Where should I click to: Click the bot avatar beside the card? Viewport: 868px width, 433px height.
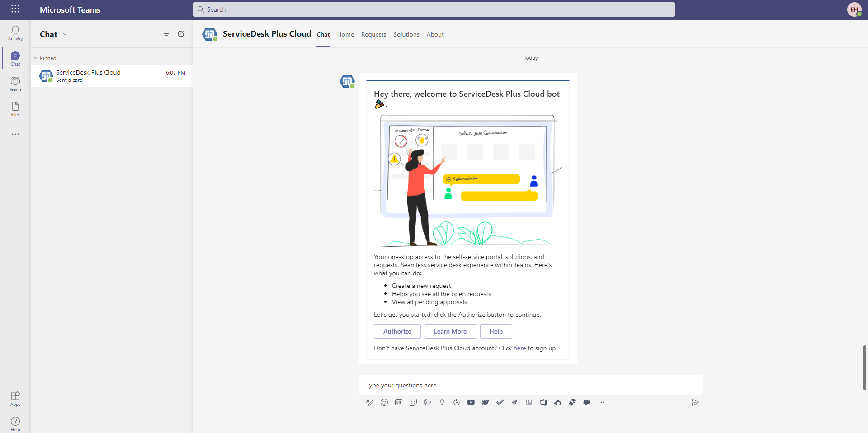(347, 81)
